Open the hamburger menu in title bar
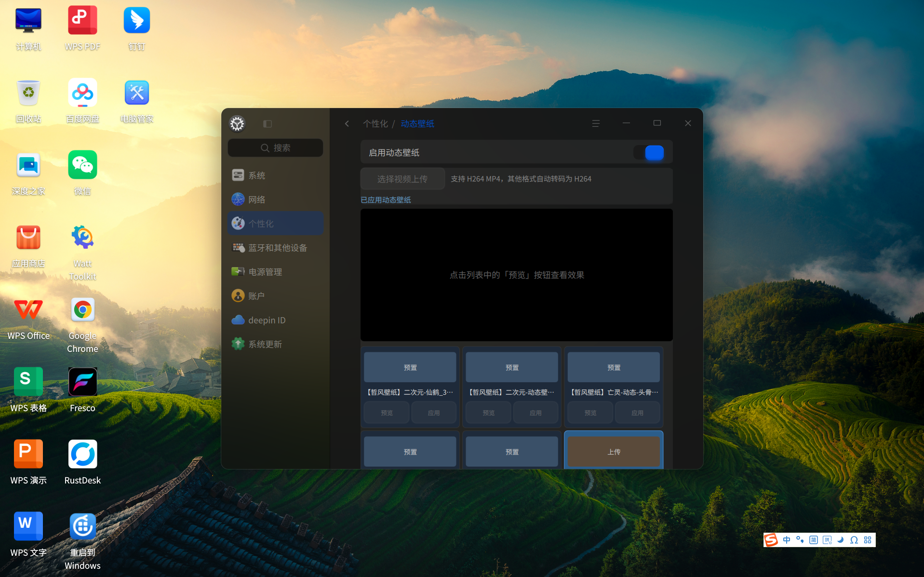This screenshot has height=577, width=924. tap(596, 123)
